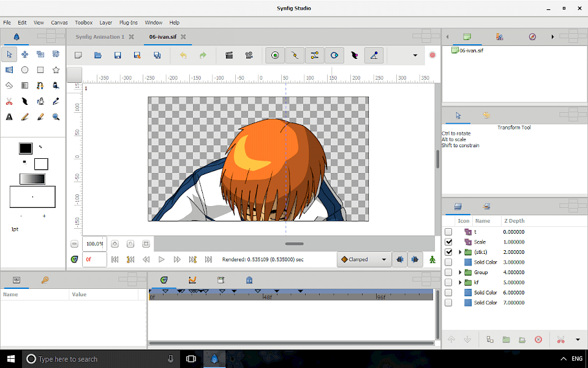Choose the Polygon tool
Image resolution: width=588 pixels, height=368 pixels.
tap(9, 86)
